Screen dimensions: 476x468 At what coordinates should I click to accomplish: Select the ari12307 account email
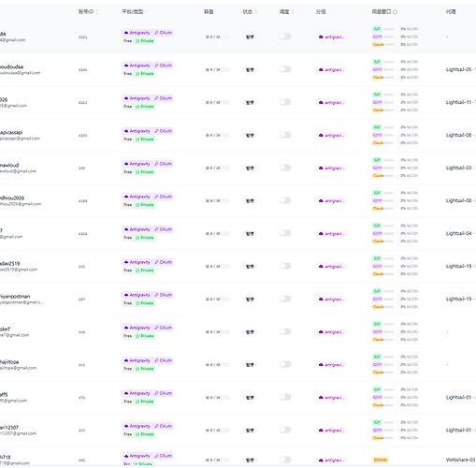pos(18,433)
